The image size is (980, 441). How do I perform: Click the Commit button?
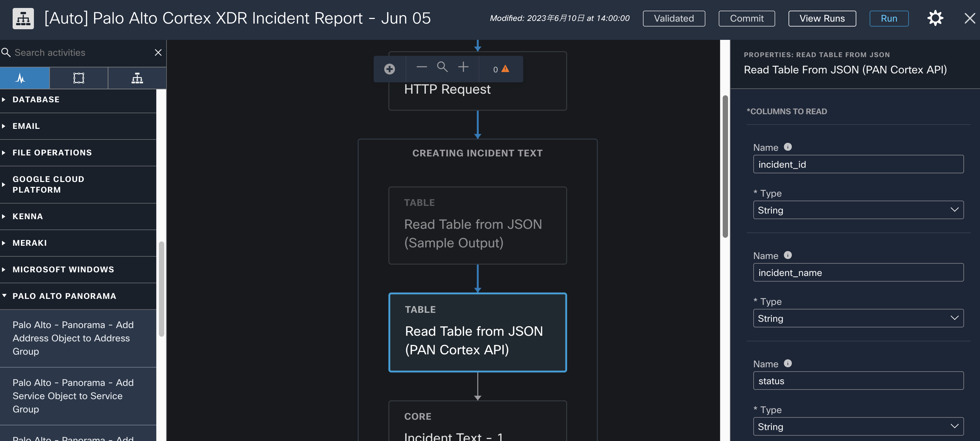point(746,18)
